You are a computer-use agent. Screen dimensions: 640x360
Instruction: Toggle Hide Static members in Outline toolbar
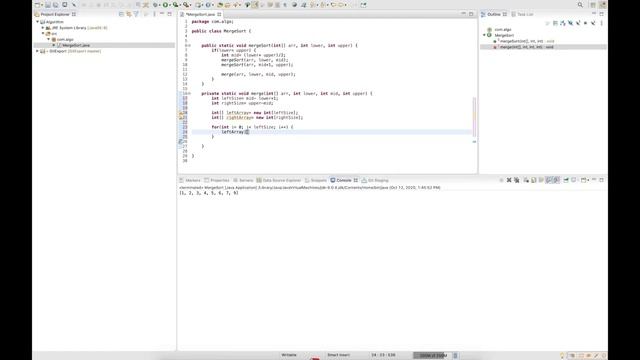pos(578,23)
